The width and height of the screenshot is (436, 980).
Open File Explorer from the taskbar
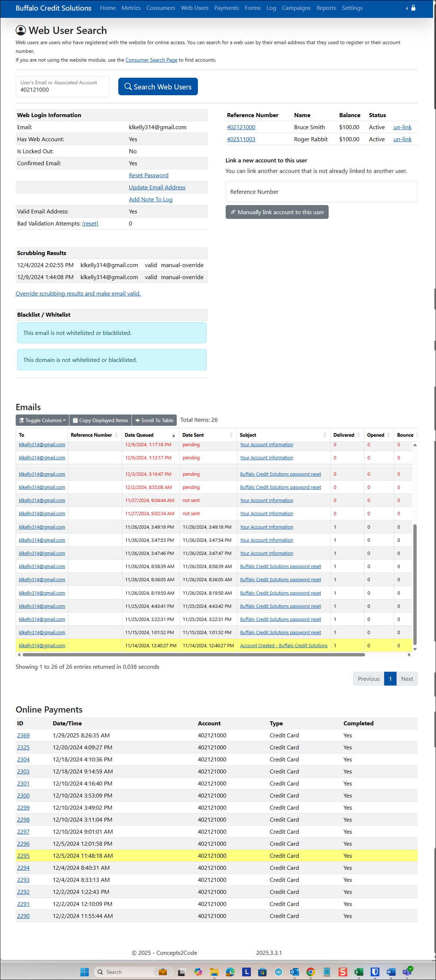pos(214,972)
